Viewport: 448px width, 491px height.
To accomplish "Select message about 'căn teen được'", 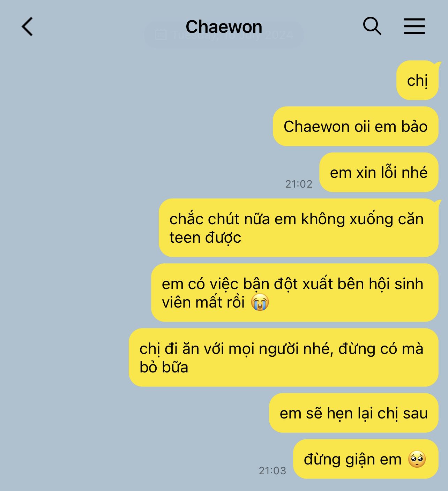I will click(299, 228).
